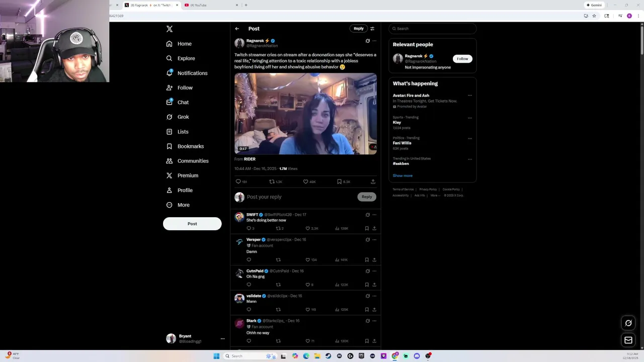The image size is (644, 362).
Task: Click the Post your reply field
Action: [x=300, y=197]
